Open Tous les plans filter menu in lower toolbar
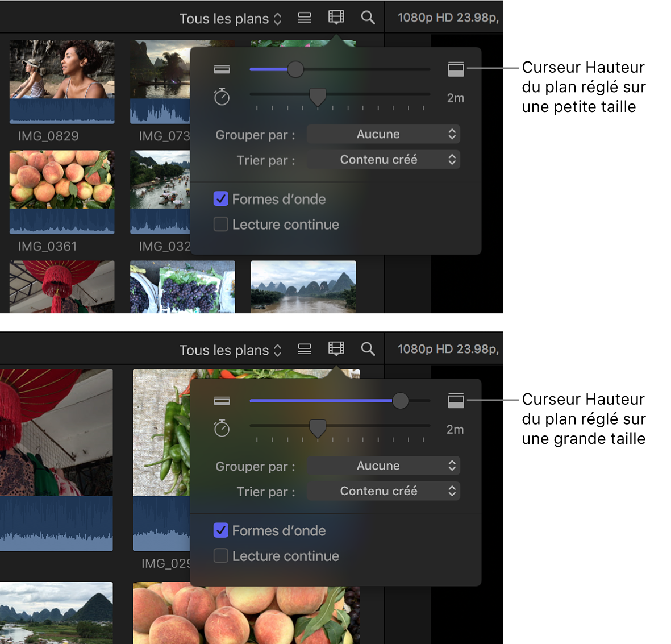The height and width of the screenshot is (644, 671). 230,350
